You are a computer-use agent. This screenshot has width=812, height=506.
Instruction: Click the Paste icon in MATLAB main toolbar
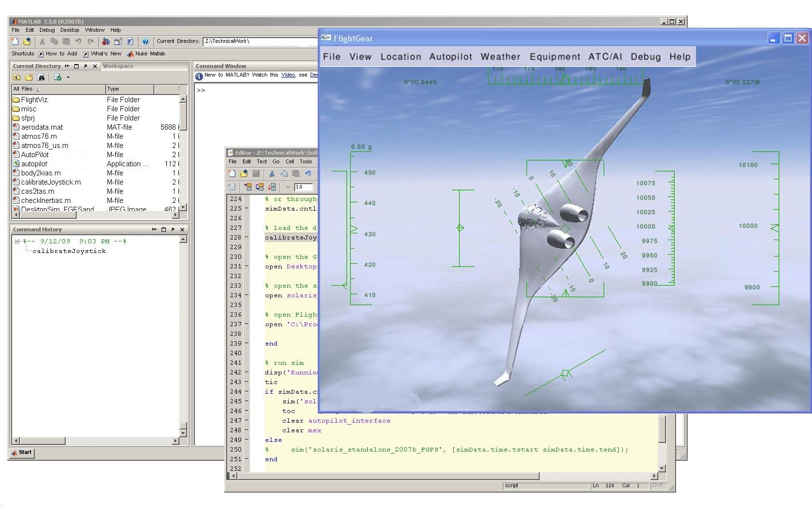pos(66,41)
